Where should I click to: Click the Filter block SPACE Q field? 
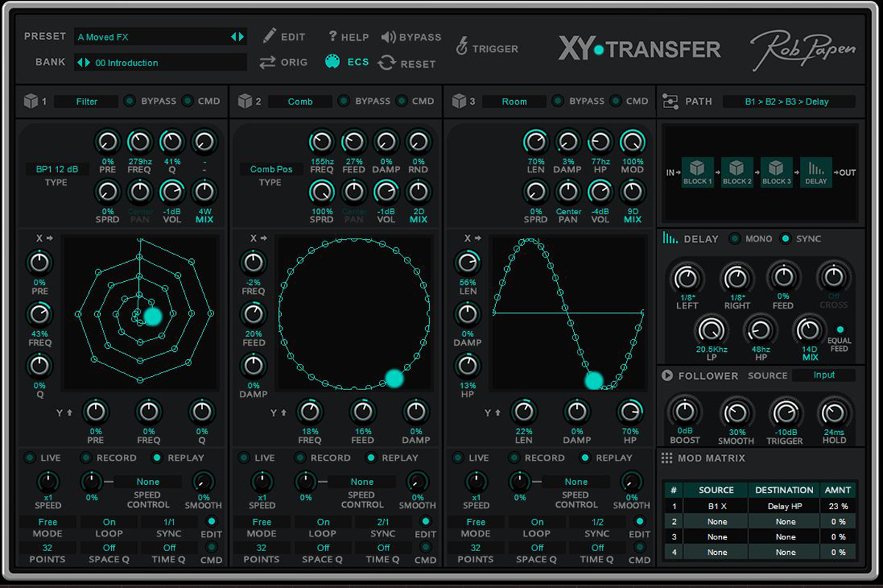pos(109,548)
